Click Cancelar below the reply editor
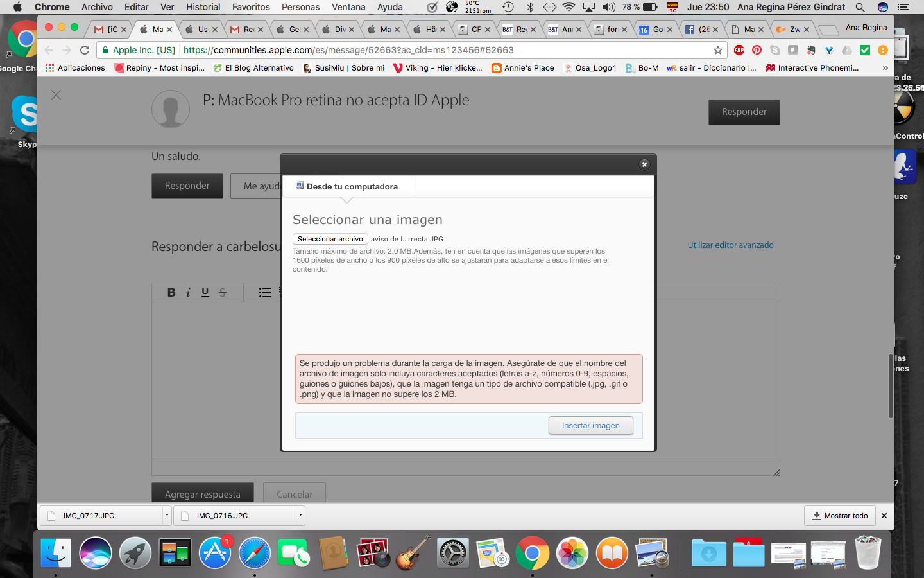The width and height of the screenshot is (924, 578). coord(295,493)
